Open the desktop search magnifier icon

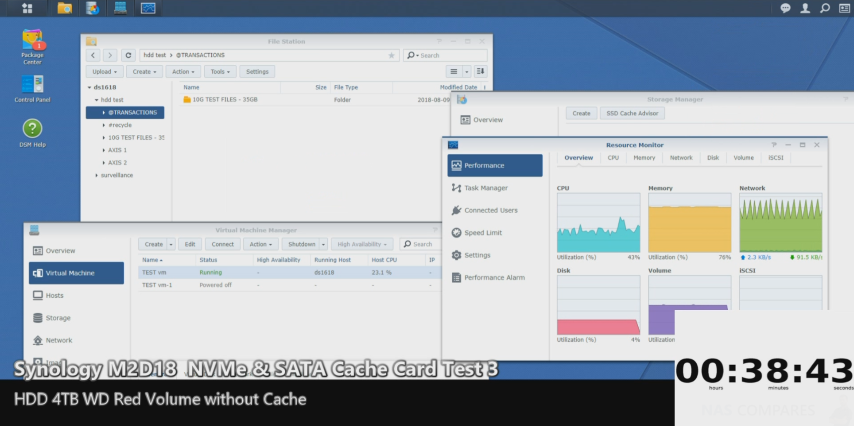(825, 8)
